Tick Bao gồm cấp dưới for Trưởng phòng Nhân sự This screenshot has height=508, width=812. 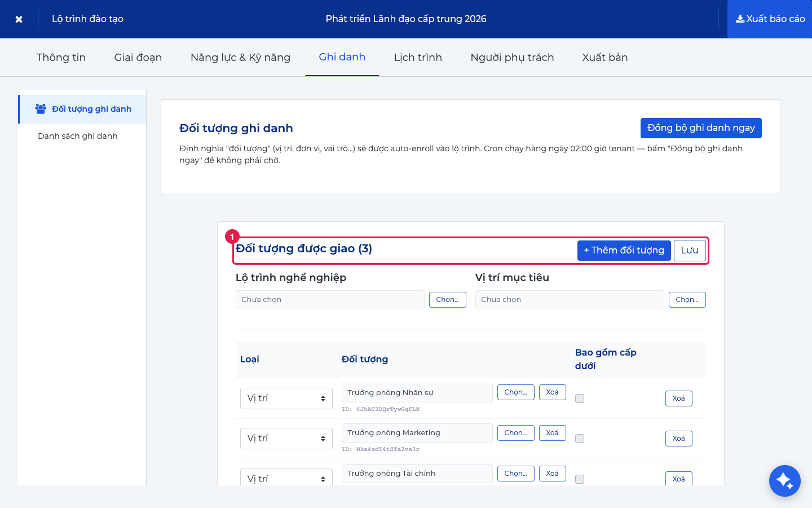coord(580,398)
